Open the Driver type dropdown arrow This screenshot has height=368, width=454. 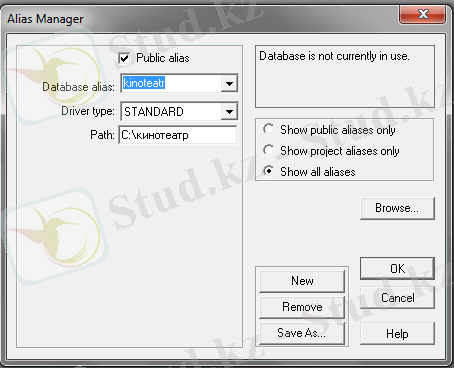click(x=229, y=111)
